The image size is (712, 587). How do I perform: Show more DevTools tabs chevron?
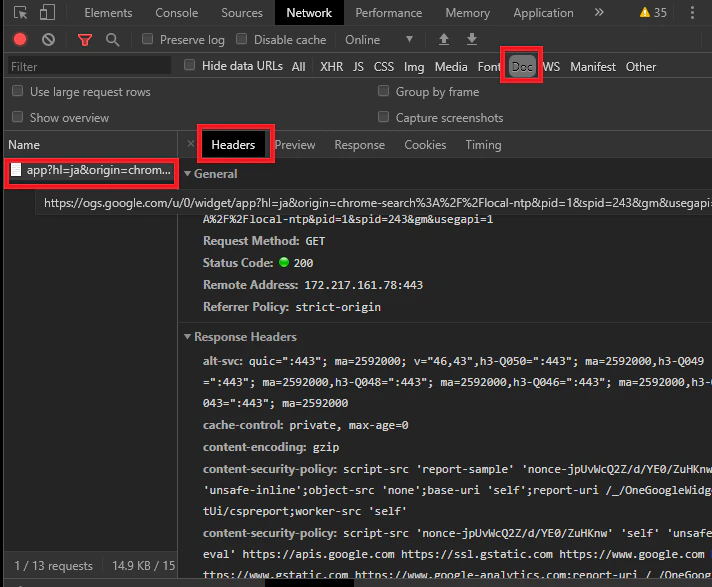(x=599, y=12)
